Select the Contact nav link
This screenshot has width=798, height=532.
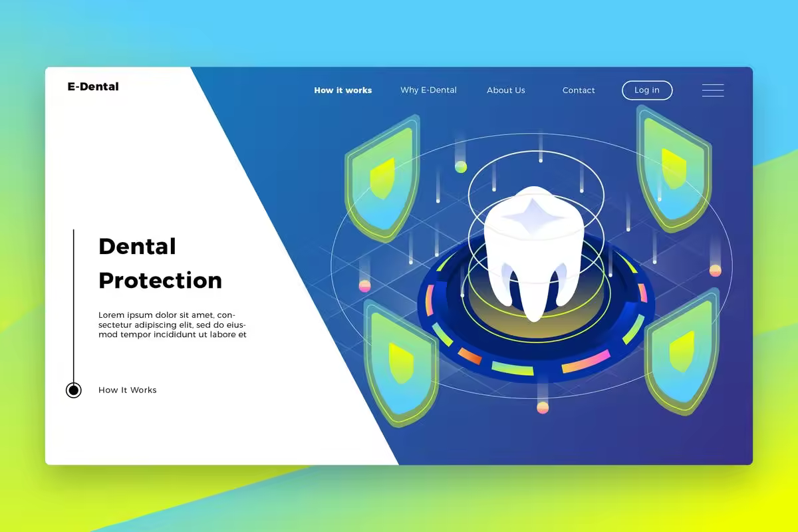[579, 90]
